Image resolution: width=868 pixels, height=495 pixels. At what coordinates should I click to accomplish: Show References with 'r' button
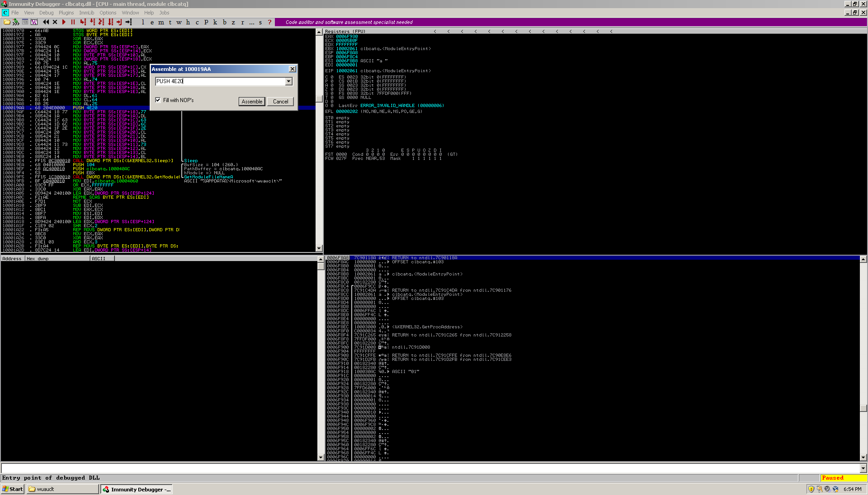(242, 22)
